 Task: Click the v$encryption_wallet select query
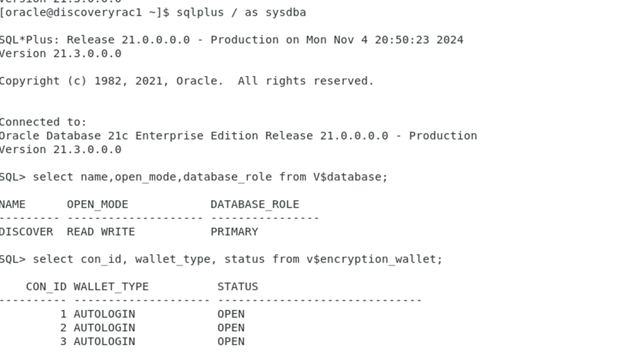pos(237,259)
